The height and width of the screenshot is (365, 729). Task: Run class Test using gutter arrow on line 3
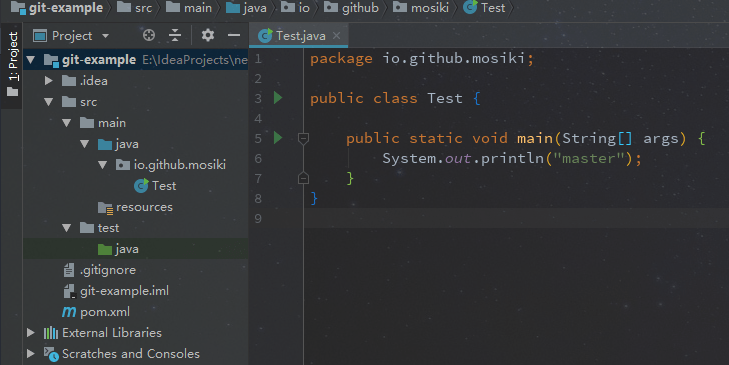click(278, 98)
